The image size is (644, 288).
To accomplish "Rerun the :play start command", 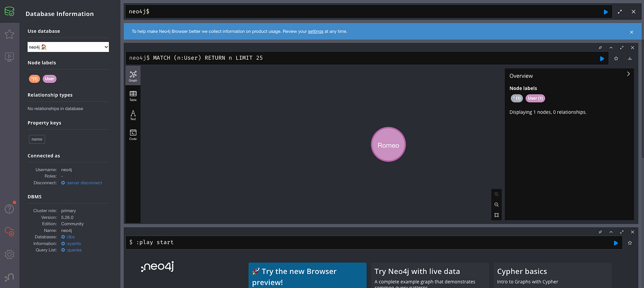I will point(616,243).
